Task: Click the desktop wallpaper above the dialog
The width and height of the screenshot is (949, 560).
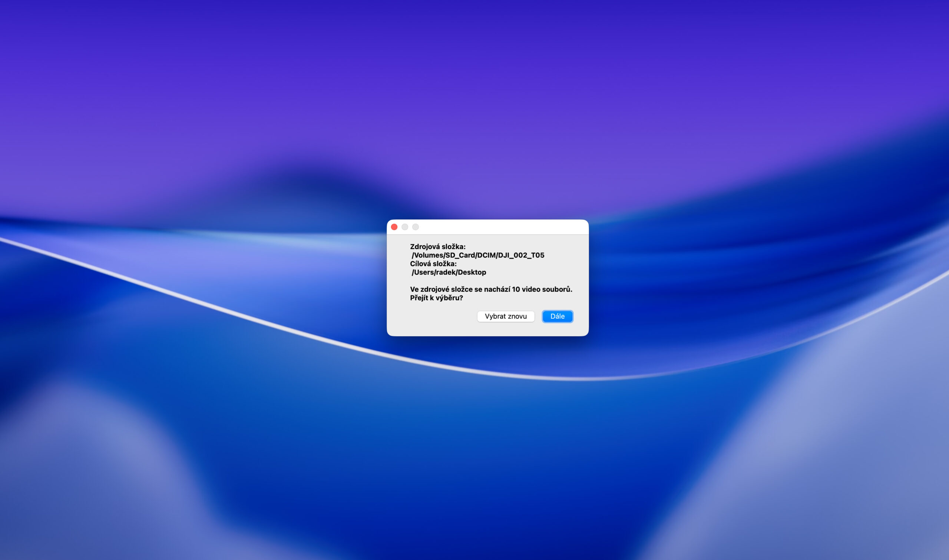Action: click(x=487, y=113)
